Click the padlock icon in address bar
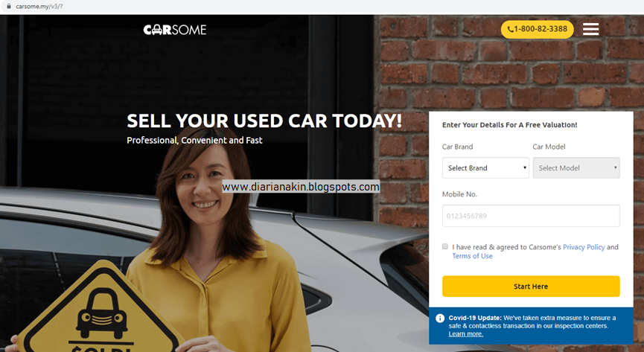The width and height of the screenshot is (644, 352). click(9, 6)
